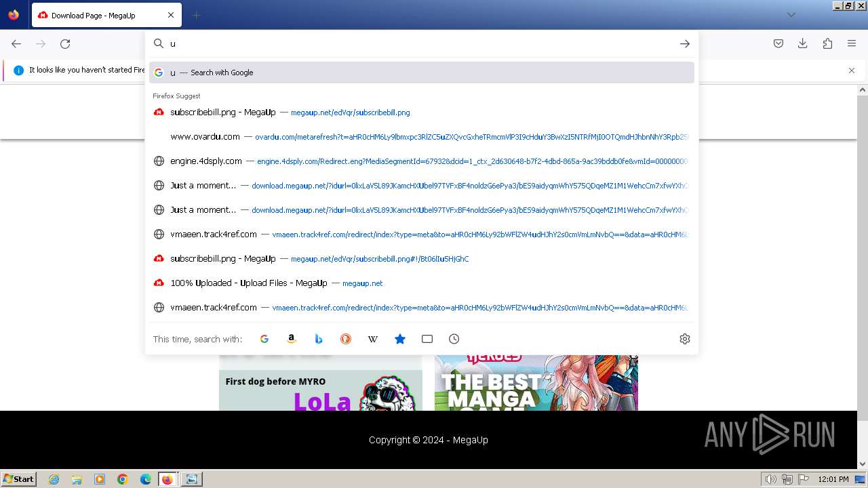Open the Firefox application menu
This screenshot has height=488, width=868.
coord(852,43)
